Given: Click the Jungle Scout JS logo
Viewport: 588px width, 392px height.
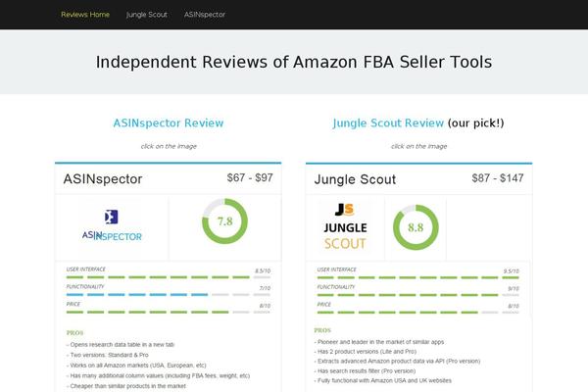Looking at the screenshot, I should tap(345, 227).
